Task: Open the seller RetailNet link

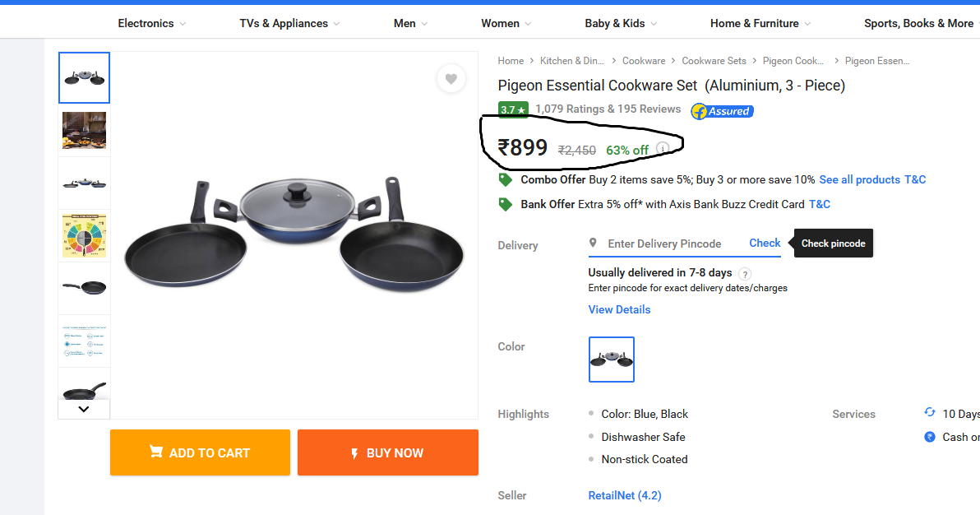Action: click(x=624, y=494)
